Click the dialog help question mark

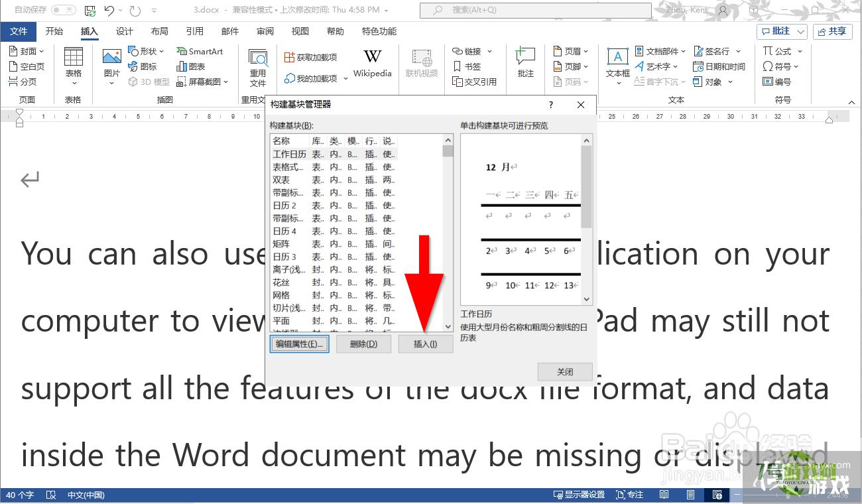coord(550,105)
